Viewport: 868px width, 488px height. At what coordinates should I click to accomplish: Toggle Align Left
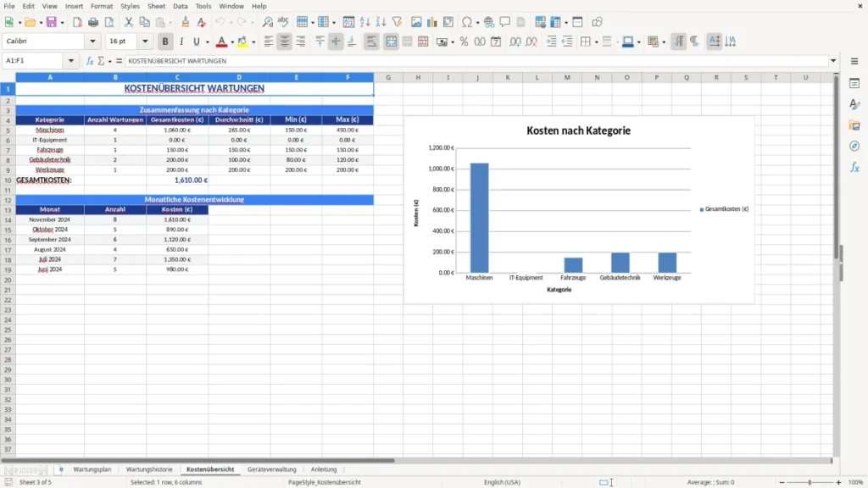[x=269, y=42]
